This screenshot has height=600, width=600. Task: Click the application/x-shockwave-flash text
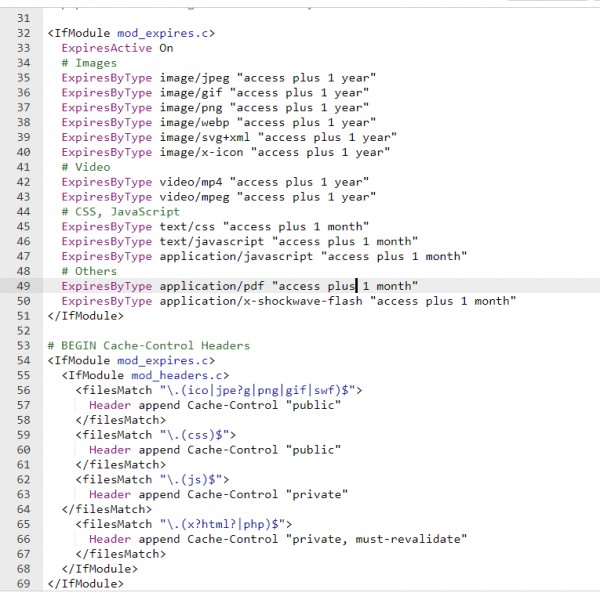260,301
